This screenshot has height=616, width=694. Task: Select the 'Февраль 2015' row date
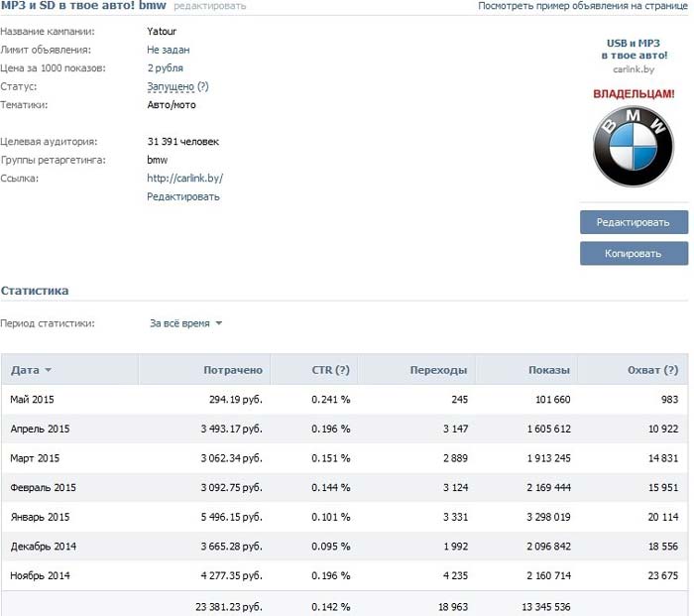[x=43, y=488]
